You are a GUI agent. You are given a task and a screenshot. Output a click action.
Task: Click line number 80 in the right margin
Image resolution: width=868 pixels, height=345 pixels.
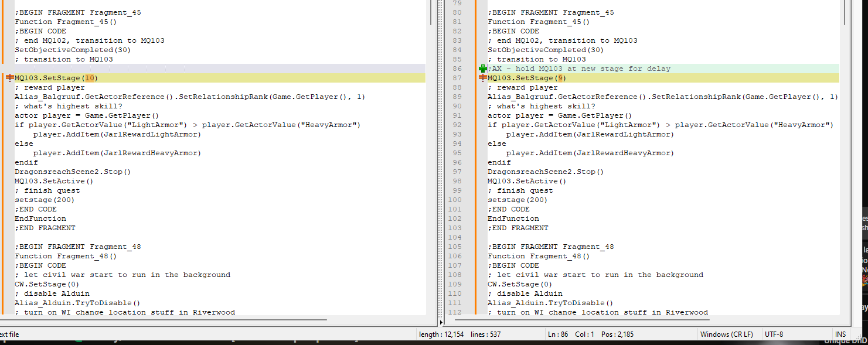pyautogui.click(x=458, y=12)
